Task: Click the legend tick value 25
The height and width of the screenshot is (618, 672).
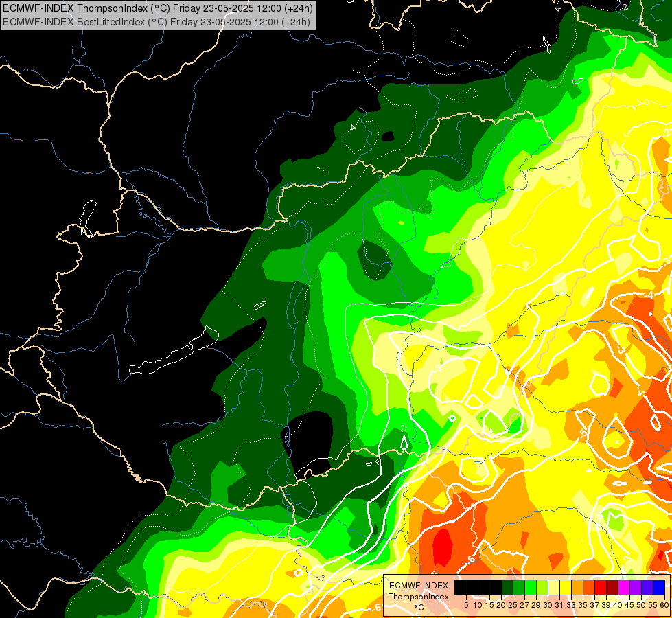Action: [x=513, y=605]
